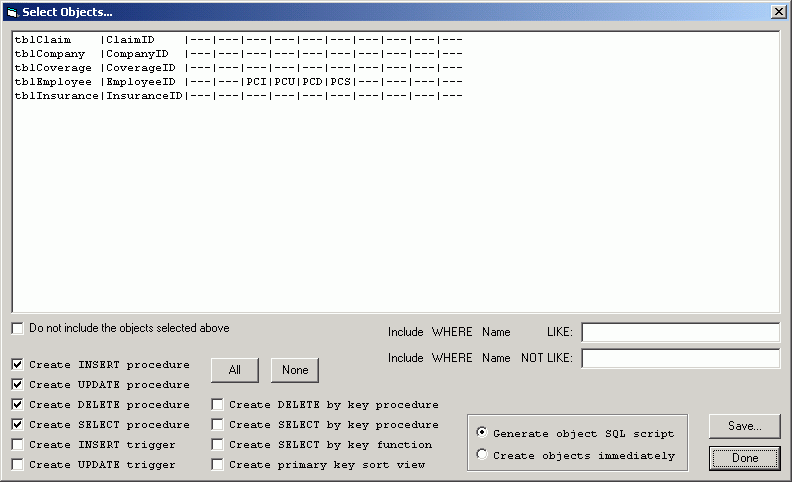Close the Select Objects dialog
The width and height of the screenshot is (792, 482).
coord(778,11)
